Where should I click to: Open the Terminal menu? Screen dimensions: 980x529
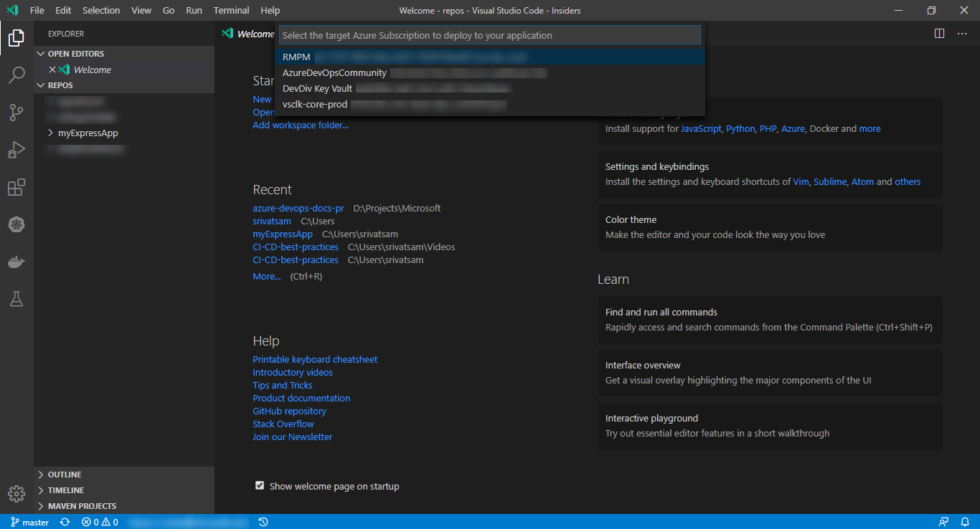[x=231, y=10]
